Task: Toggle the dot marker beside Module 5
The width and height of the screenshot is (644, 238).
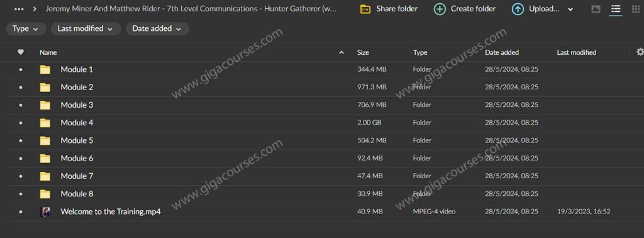Action: (21, 141)
